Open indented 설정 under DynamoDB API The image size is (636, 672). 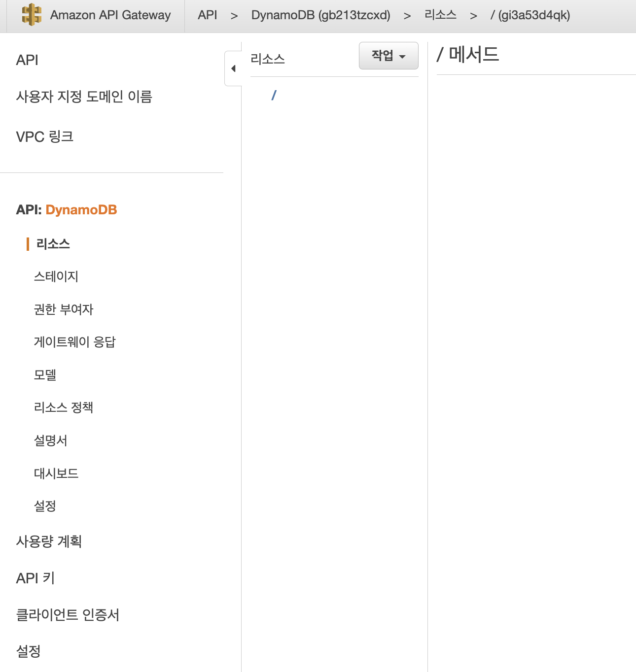pyautogui.click(x=45, y=506)
